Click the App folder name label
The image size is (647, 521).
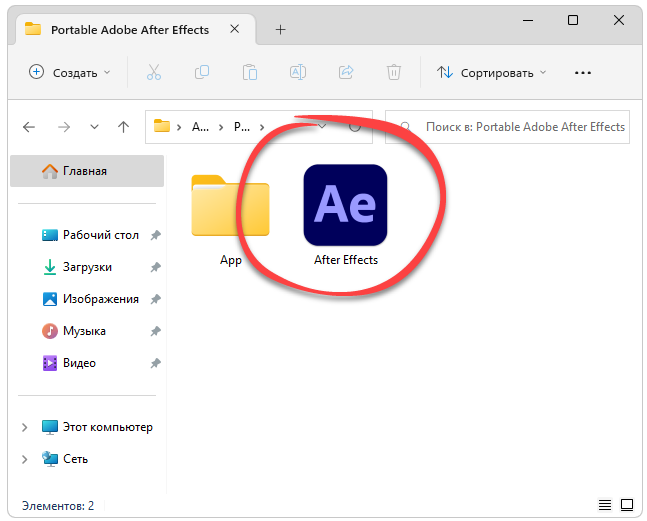(231, 260)
